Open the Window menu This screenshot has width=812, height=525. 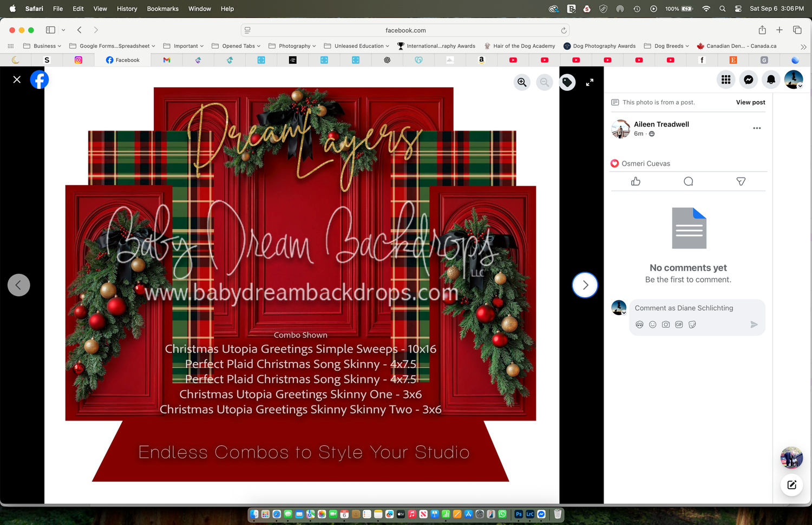(x=200, y=9)
